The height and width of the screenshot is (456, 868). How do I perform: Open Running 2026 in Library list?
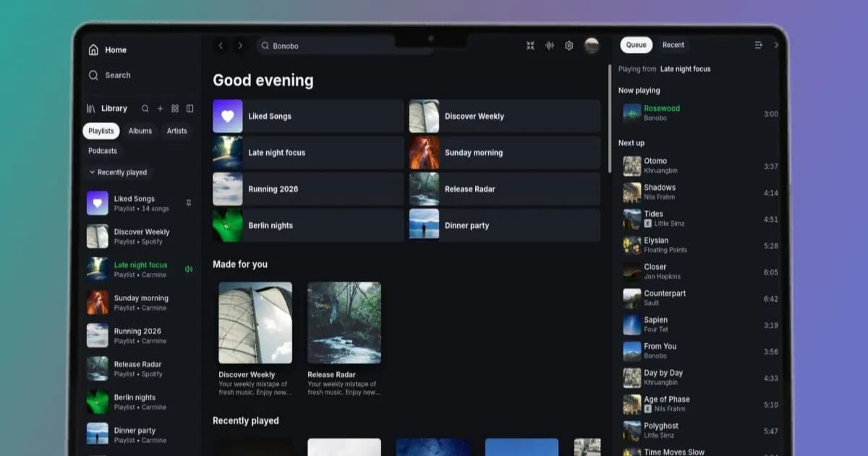click(140, 336)
